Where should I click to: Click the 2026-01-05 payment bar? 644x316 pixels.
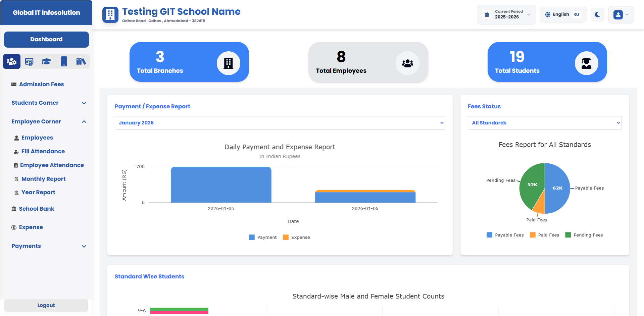click(x=221, y=185)
